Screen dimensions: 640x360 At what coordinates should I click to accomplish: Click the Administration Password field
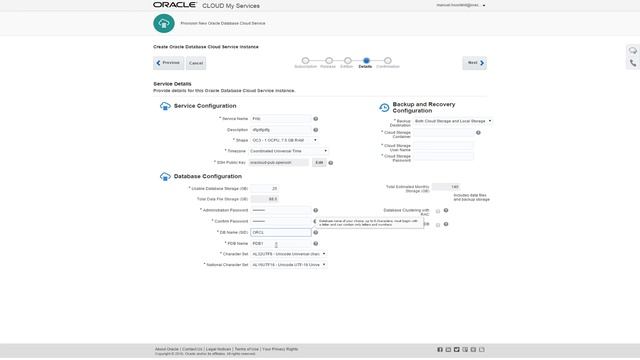coord(281,210)
